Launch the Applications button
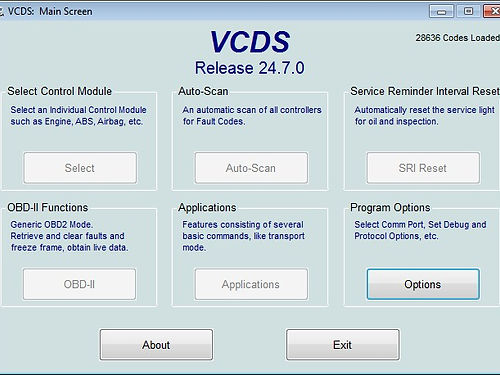This screenshot has height=375, width=500. pos(251,284)
